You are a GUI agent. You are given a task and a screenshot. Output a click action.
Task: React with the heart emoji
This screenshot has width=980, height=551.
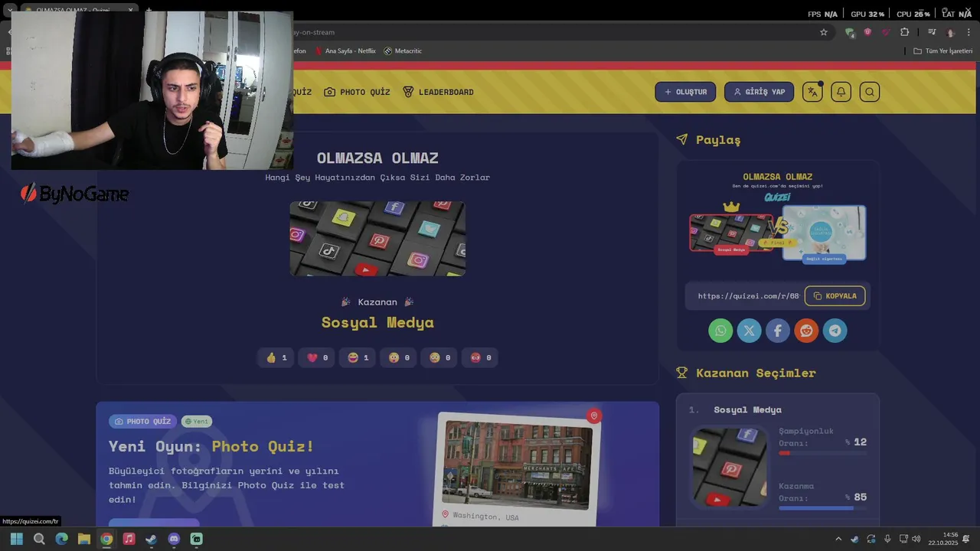point(317,357)
